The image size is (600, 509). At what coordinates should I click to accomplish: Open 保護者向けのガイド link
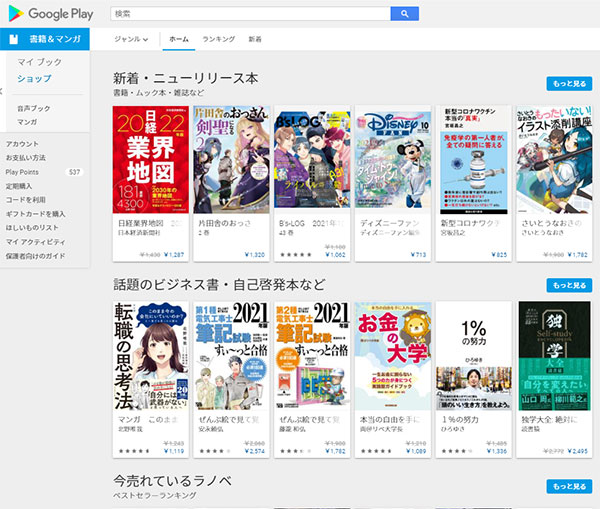[x=35, y=256]
